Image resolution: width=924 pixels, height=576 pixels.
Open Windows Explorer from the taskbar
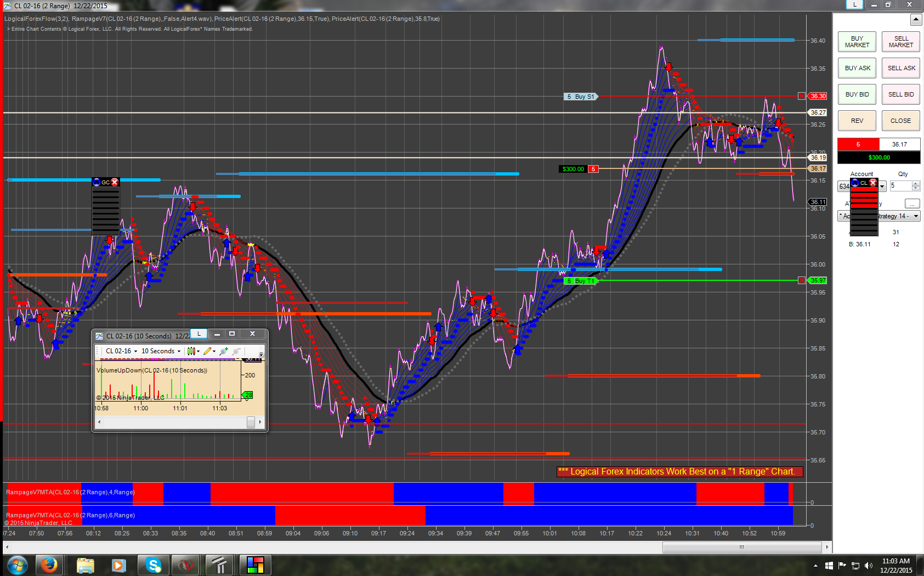(x=85, y=565)
